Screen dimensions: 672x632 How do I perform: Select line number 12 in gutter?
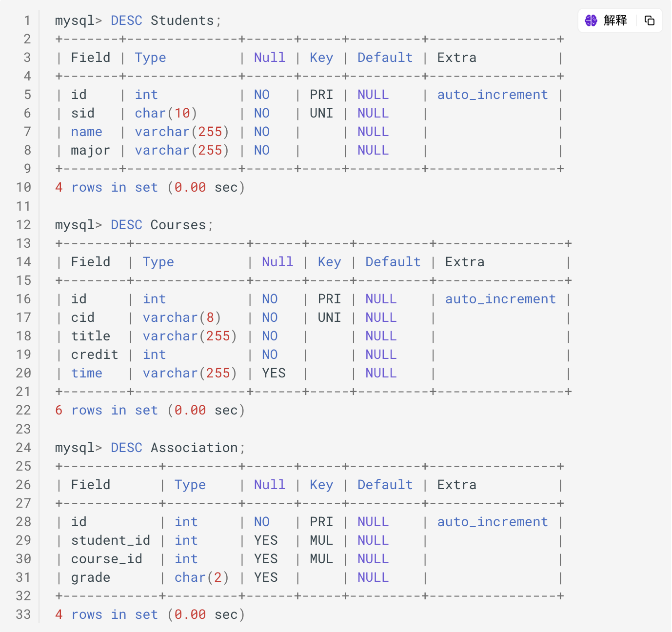23,225
